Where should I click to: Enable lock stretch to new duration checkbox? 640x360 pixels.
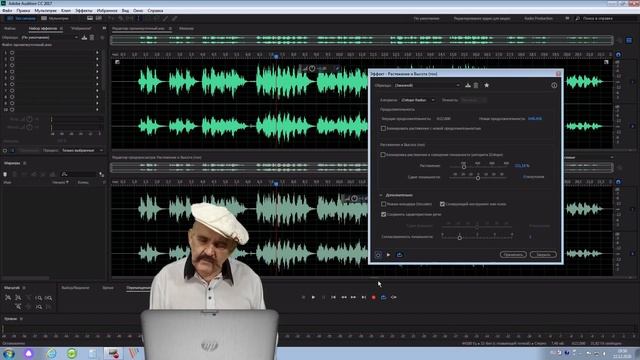tap(383, 128)
